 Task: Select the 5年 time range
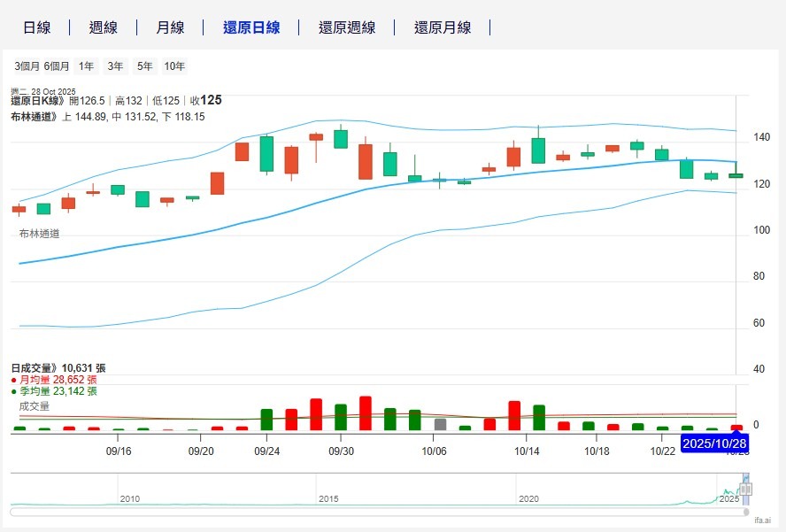(x=144, y=66)
